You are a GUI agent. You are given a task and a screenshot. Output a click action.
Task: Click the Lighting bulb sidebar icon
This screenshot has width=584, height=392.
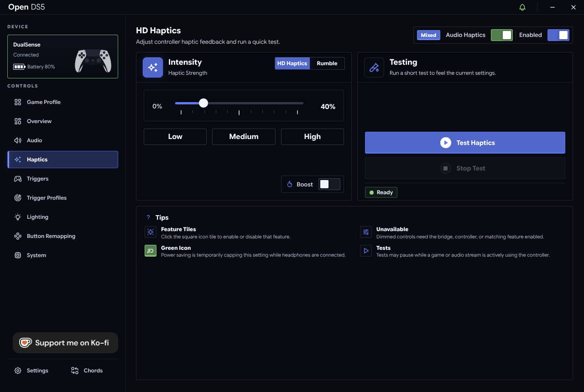(x=18, y=217)
